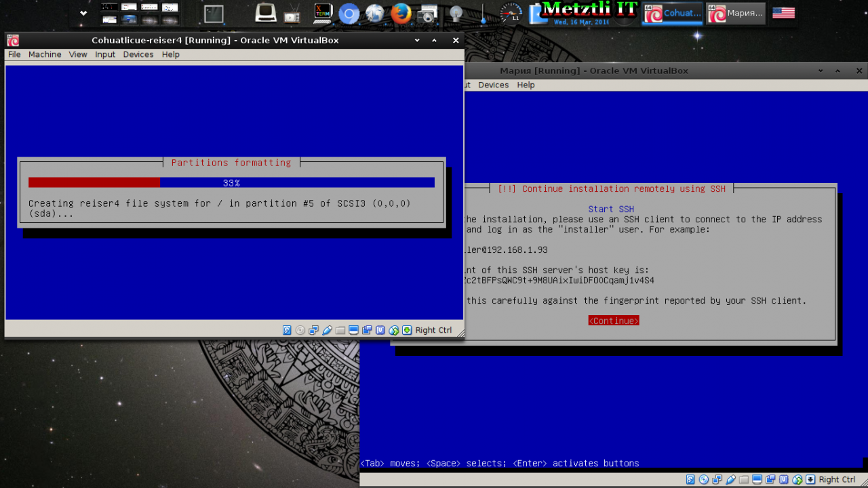
Task: Click display icon in Мария window status bar
Action: pos(757,479)
